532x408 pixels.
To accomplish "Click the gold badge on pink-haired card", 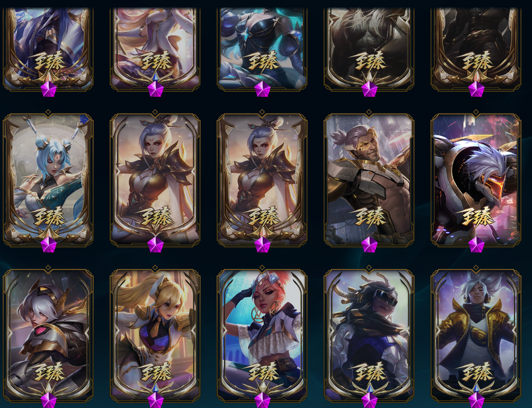I will (262, 372).
